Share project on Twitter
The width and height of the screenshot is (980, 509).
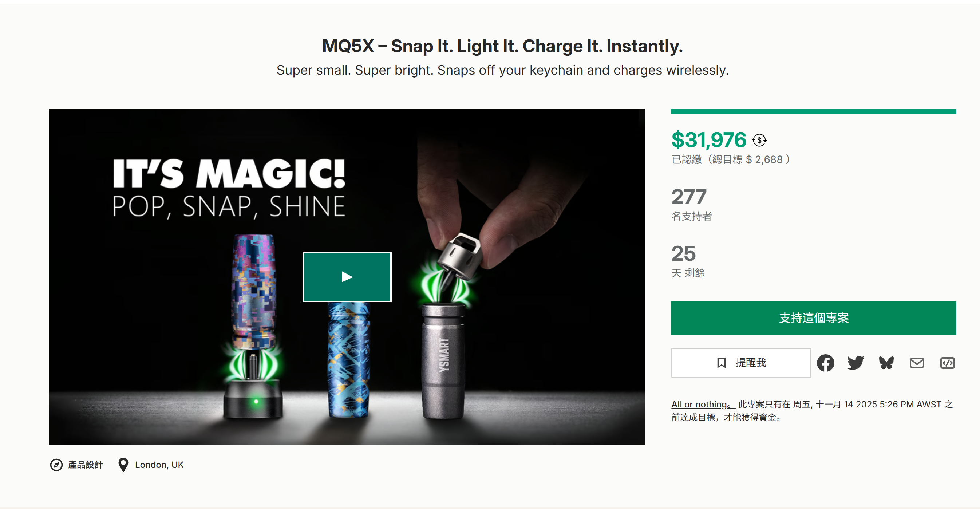855,363
